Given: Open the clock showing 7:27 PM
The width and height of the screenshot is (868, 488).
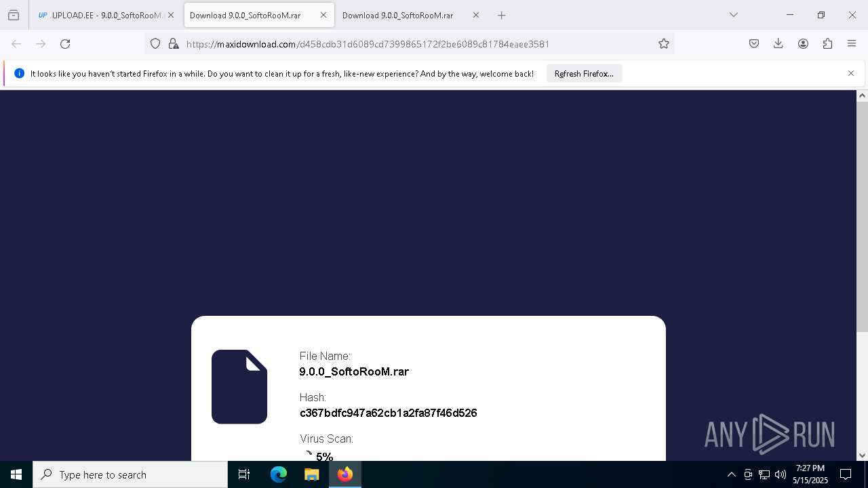Looking at the screenshot, I should tap(810, 474).
